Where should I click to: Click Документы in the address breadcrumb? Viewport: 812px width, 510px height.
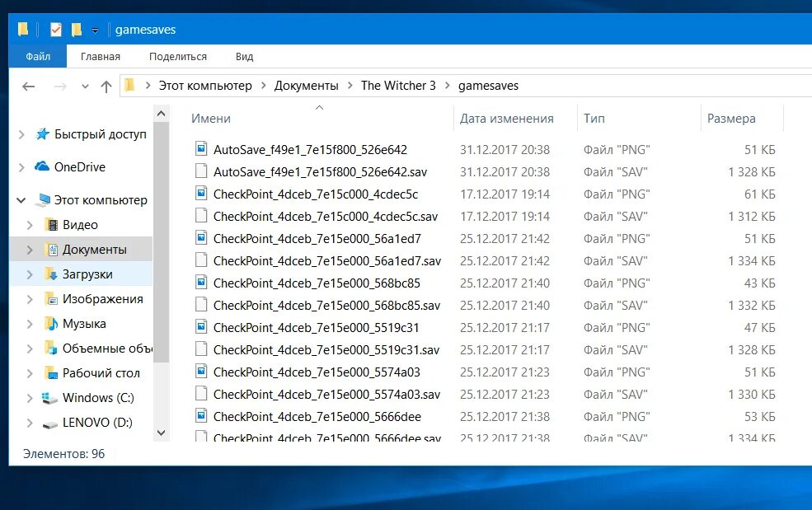point(306,86)
